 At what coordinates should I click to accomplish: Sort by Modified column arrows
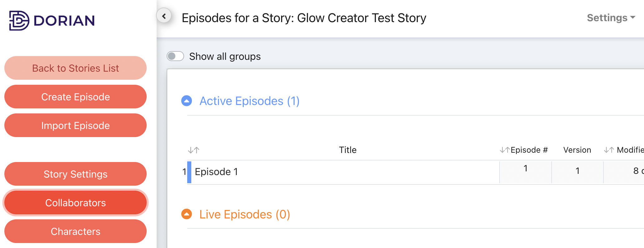tap(609, 150)
